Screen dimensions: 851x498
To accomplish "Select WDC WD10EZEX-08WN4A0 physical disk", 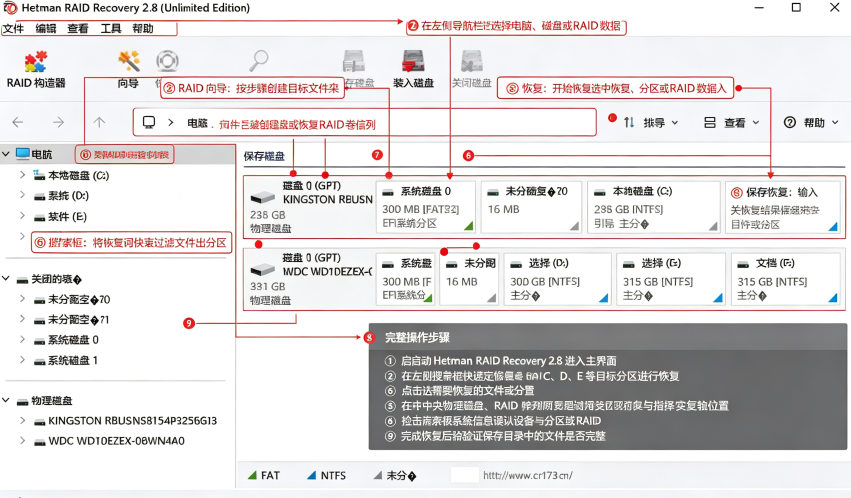I will pyautogui.click(x=116, y=441).
